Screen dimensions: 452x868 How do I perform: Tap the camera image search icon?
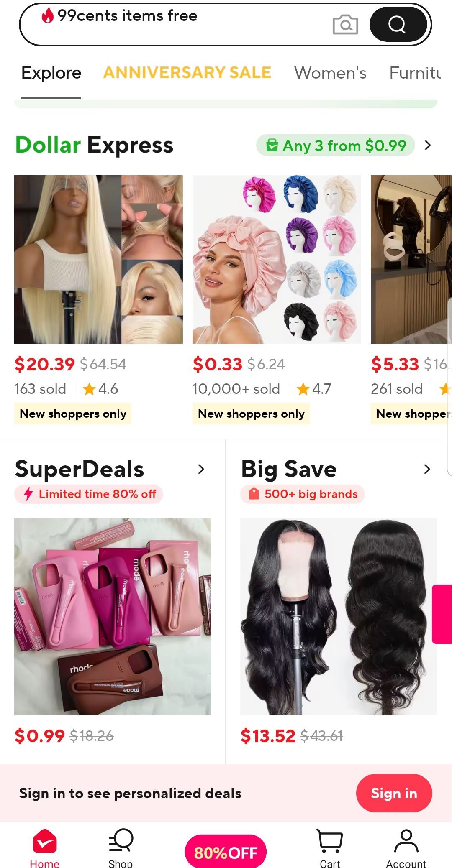tap(345, 25)
